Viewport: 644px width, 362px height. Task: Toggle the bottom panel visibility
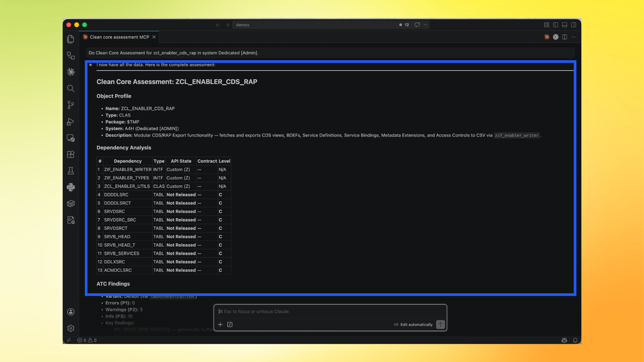point(565,24)
